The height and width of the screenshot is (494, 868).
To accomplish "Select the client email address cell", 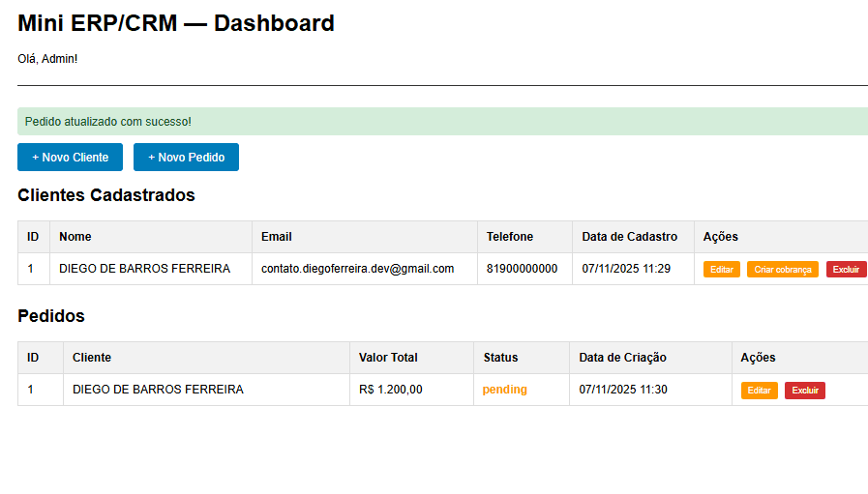I will click(x=357, y=269).
